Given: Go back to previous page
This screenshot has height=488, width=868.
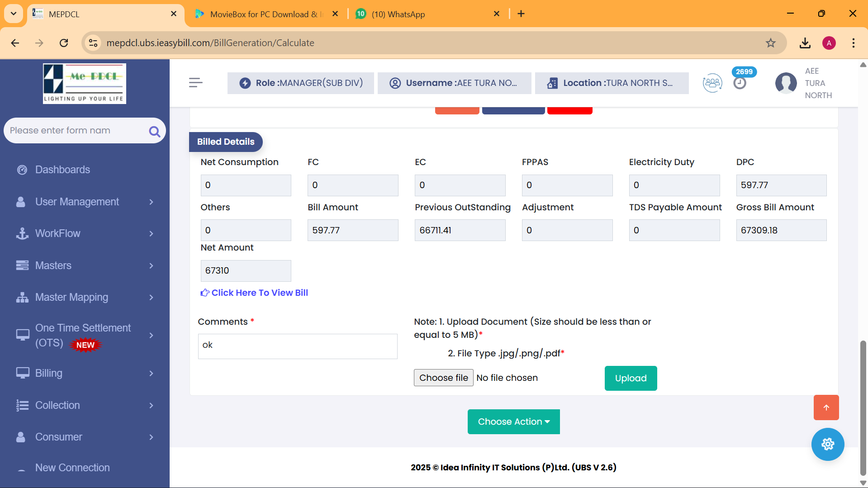Looking at the screenshot, I should pos(15,43).
